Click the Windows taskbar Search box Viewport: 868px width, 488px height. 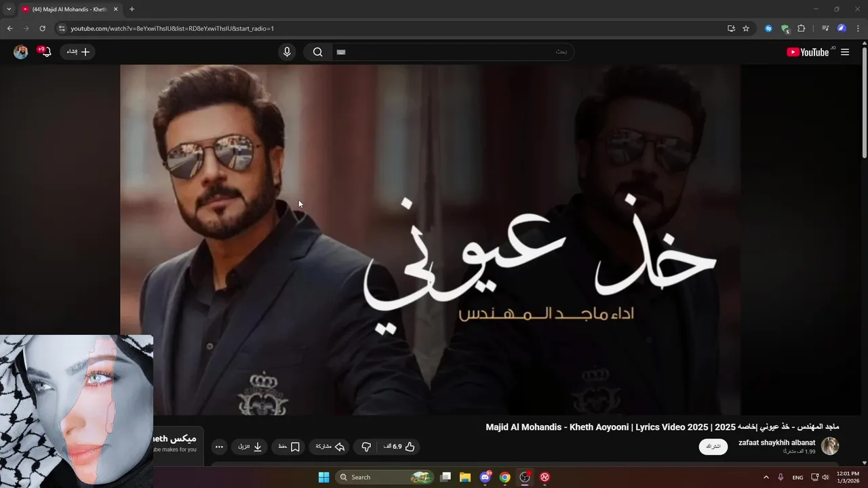384,477
